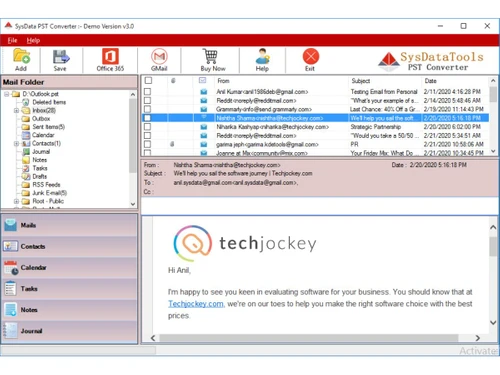The width and height of the screenshot is (500, 375).
Task: Check the Nishtha Sharma email checkbox
Action: click(x=147, y=118)
